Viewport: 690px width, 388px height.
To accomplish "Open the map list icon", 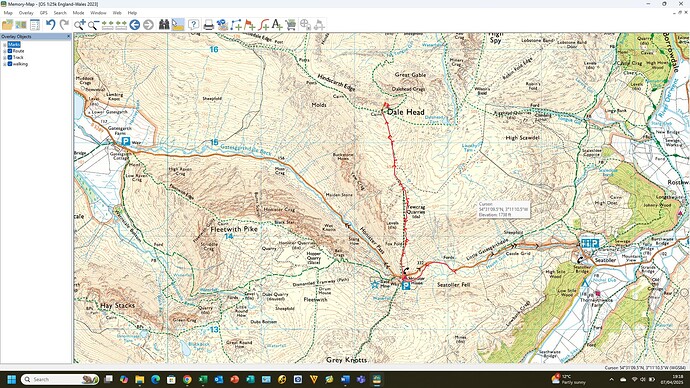I will tap(21, 25).
